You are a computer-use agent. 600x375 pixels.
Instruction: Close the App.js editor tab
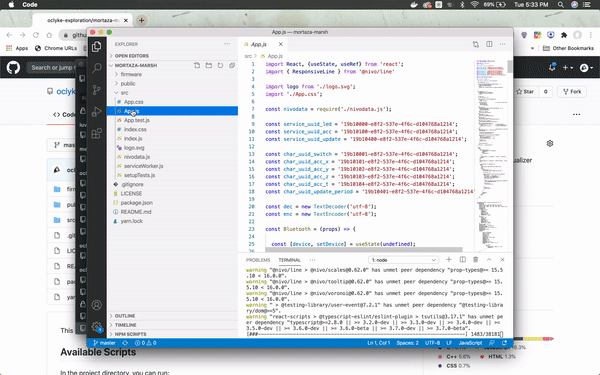pyautogui.click(x=280, y=44)
